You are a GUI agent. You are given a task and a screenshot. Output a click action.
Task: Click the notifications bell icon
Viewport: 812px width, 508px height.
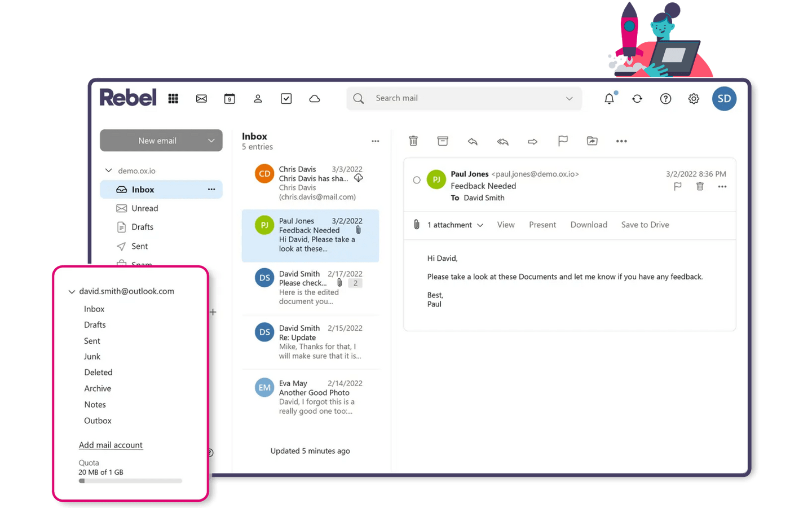pos(609,99)
